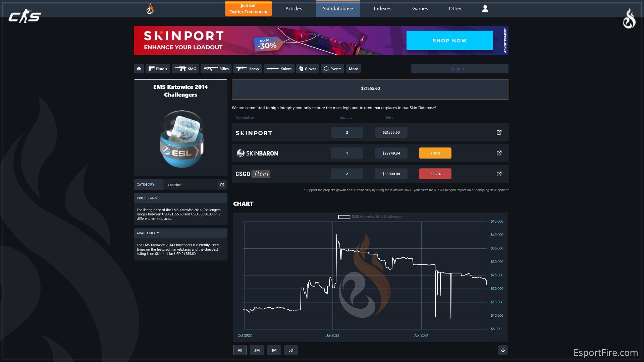Viewport: 644px width, 362px height.
Task: Click the AVAILABILITY section header
Action: (180, 233)
